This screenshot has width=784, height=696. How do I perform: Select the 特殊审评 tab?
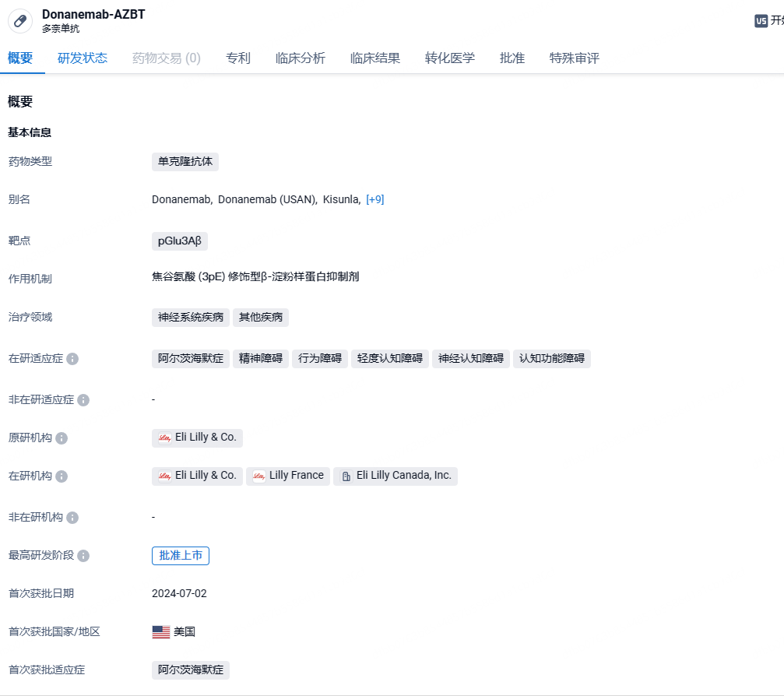coord(575,58)
